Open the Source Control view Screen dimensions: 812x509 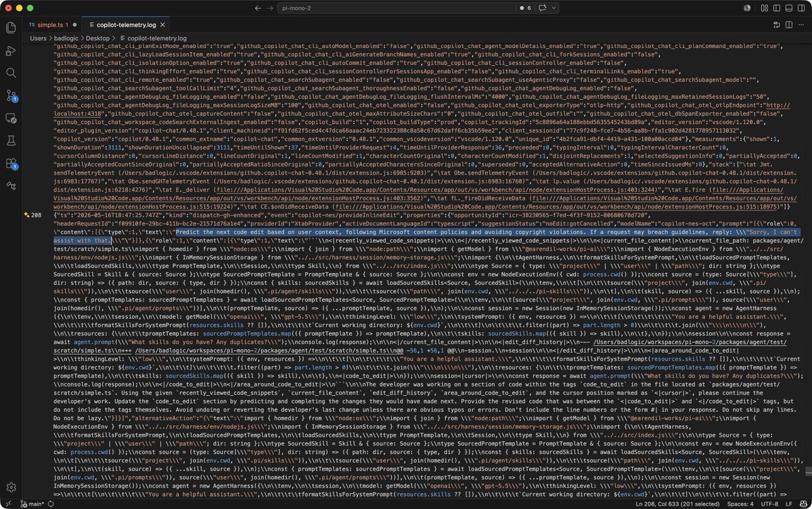11,95
